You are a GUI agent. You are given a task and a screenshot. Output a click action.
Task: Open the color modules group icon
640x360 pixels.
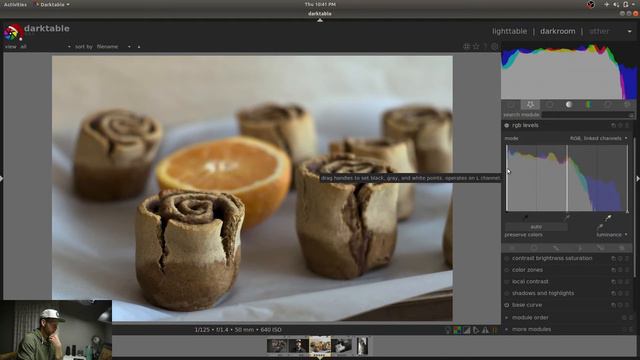pyautogui.click(x=588, y=105)
